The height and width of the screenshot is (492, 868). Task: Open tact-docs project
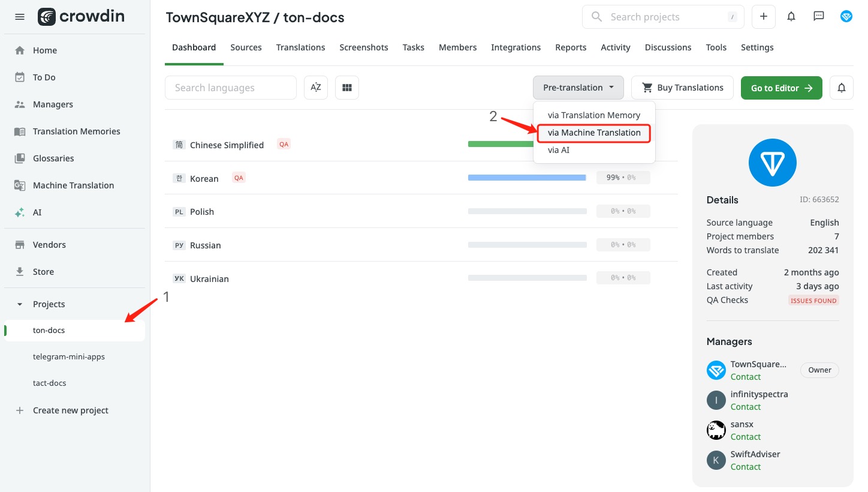tap(50, 383)
